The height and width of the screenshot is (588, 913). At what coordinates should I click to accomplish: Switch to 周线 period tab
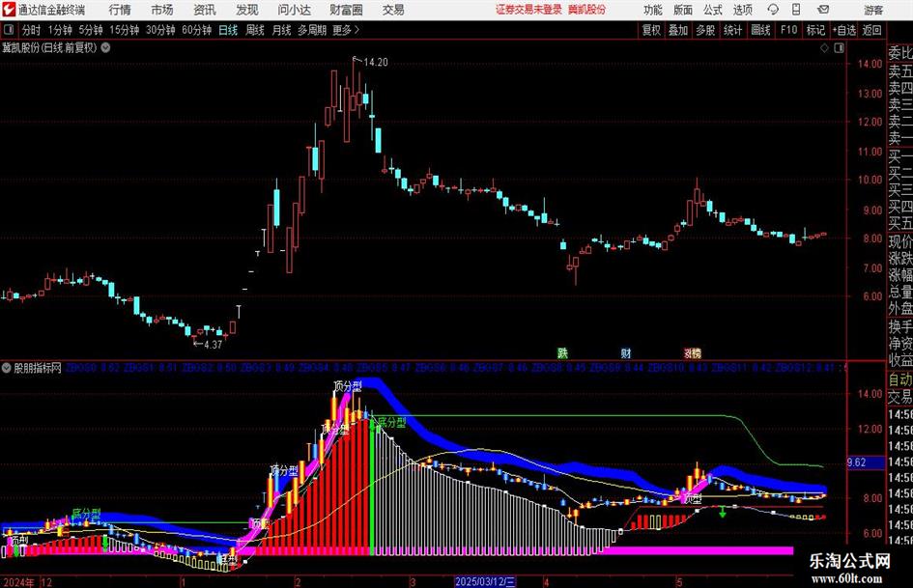tap(254, 30)
